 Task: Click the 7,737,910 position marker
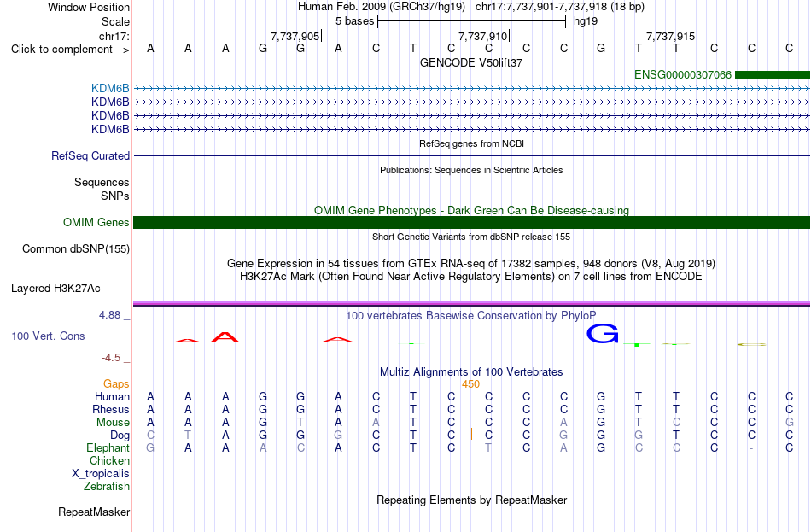click(x=482, y=36)
